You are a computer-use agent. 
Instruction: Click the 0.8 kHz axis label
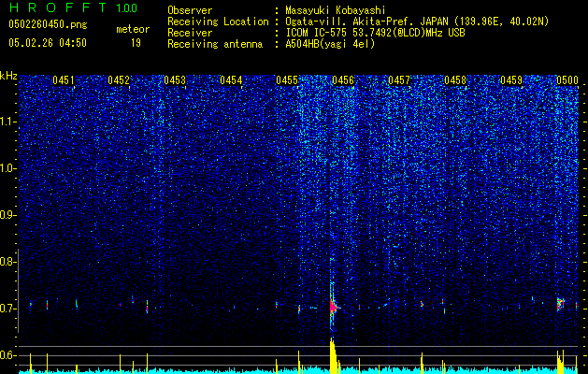(7, 262)
